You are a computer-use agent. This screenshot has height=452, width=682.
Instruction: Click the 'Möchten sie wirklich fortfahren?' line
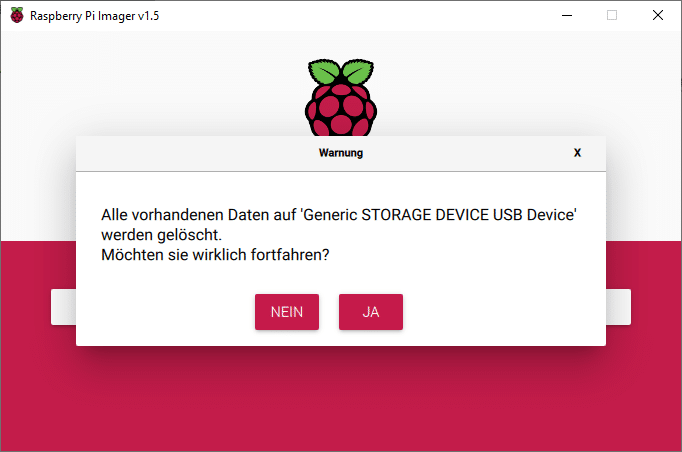pyautogui.click(x=216, y=255)
